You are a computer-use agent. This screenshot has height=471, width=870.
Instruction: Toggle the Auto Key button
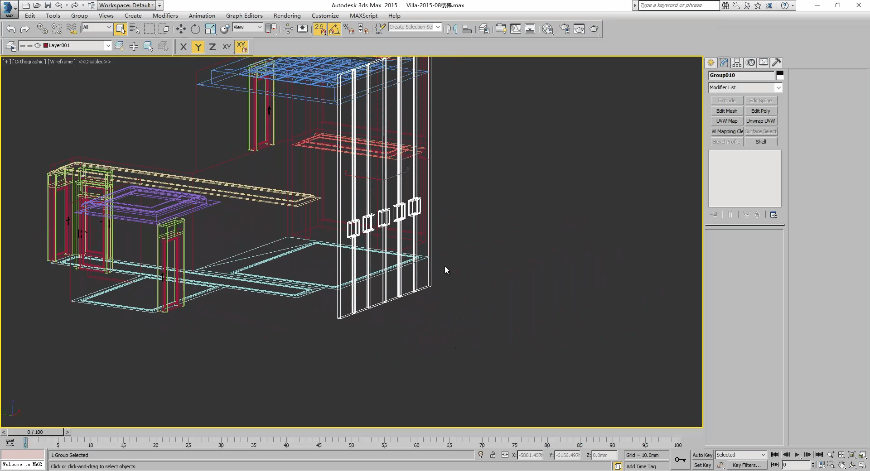click(702, 455)
